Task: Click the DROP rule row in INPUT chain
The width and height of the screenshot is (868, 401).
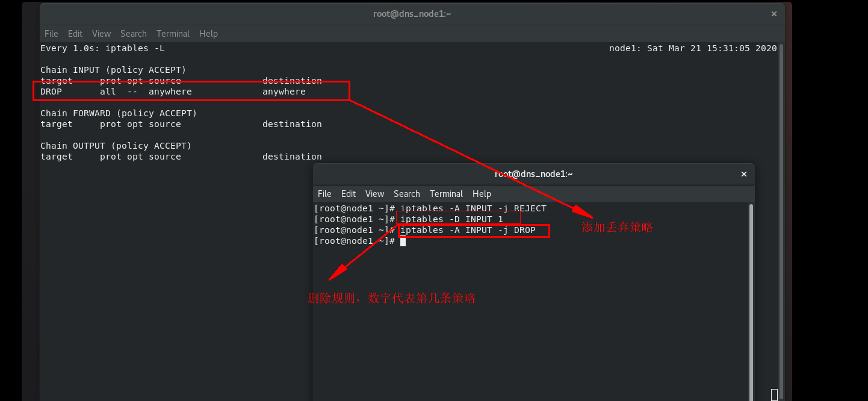Action: coord(173,92)
